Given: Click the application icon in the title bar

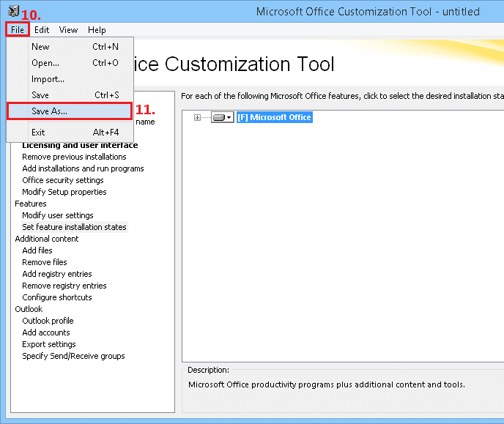Looking at the screenshot, I should [x=13, y=10].
